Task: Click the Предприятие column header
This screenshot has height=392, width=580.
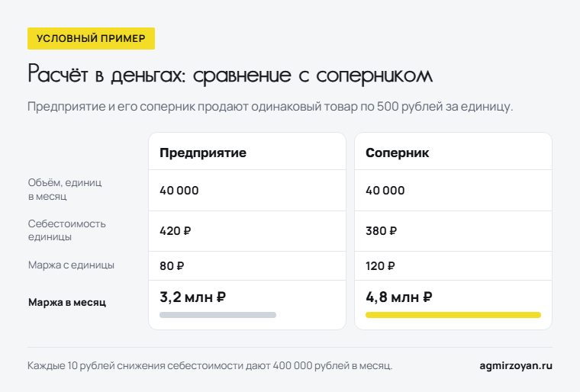Action: pos(203,153)
